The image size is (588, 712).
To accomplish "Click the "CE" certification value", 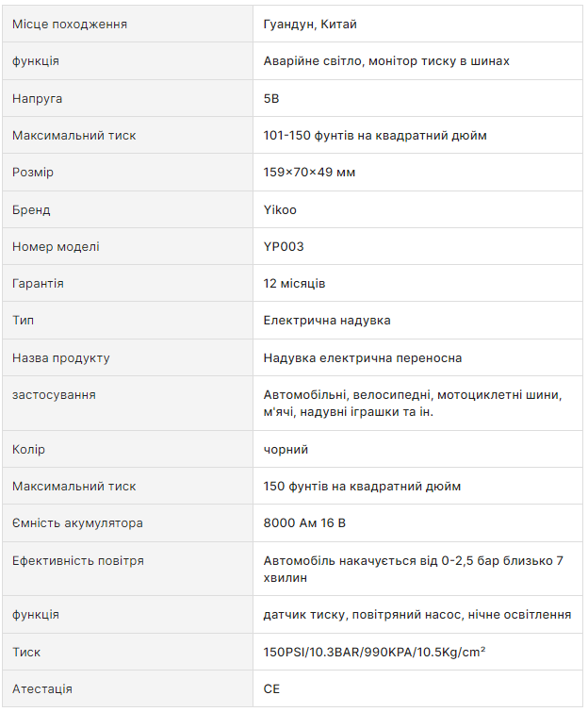I will point(271,689).
